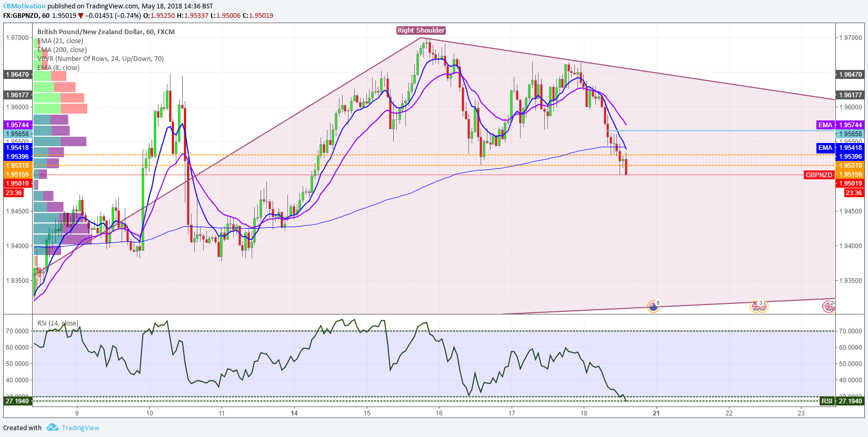The height and width of the screenshot is (437, 868).
Task: Click the 23:36 candle countdown on right axis
Action: click(x=853, y=193)
